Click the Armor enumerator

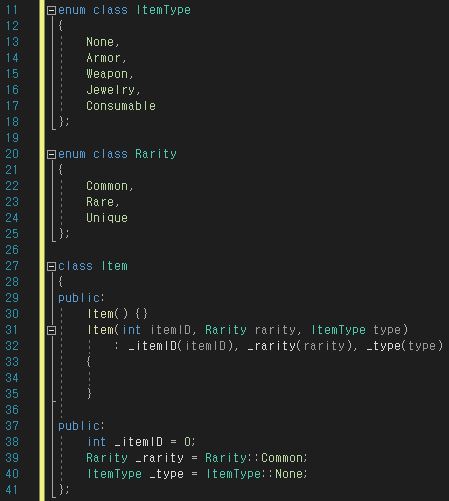click(x=103, y=58)
